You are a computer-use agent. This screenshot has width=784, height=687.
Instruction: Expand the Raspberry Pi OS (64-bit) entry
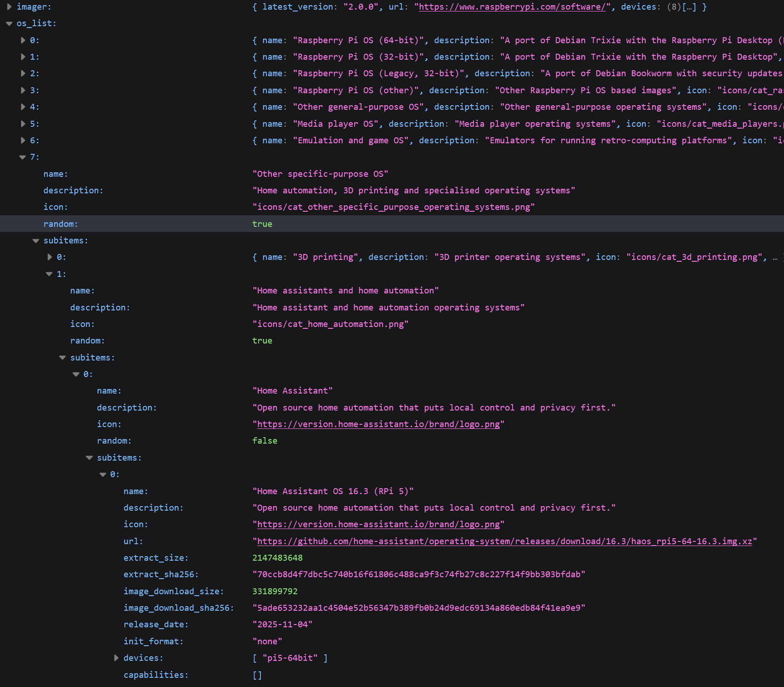pyautogui.click(x=23, y=40)
